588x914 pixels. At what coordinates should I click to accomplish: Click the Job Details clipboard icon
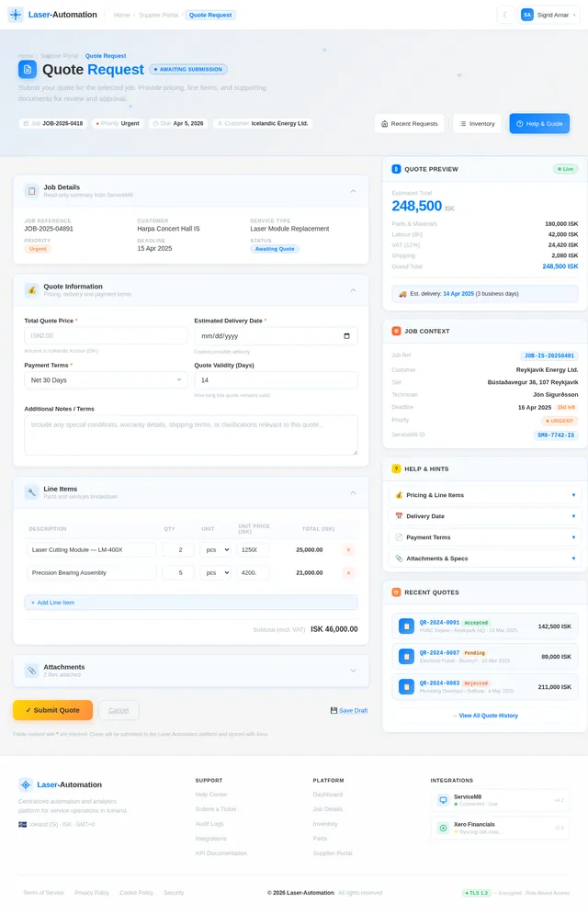[31, 191]
